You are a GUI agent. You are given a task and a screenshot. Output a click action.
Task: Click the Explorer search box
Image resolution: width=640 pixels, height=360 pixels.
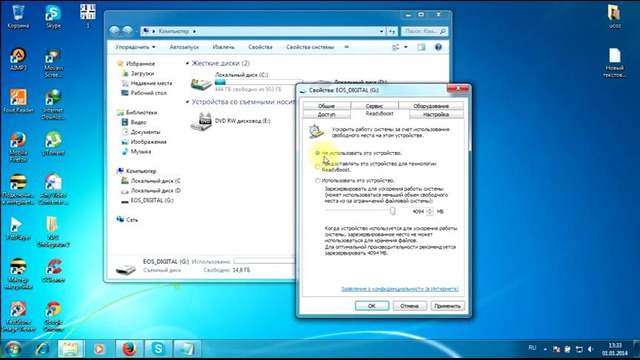(x=424, y=31)
